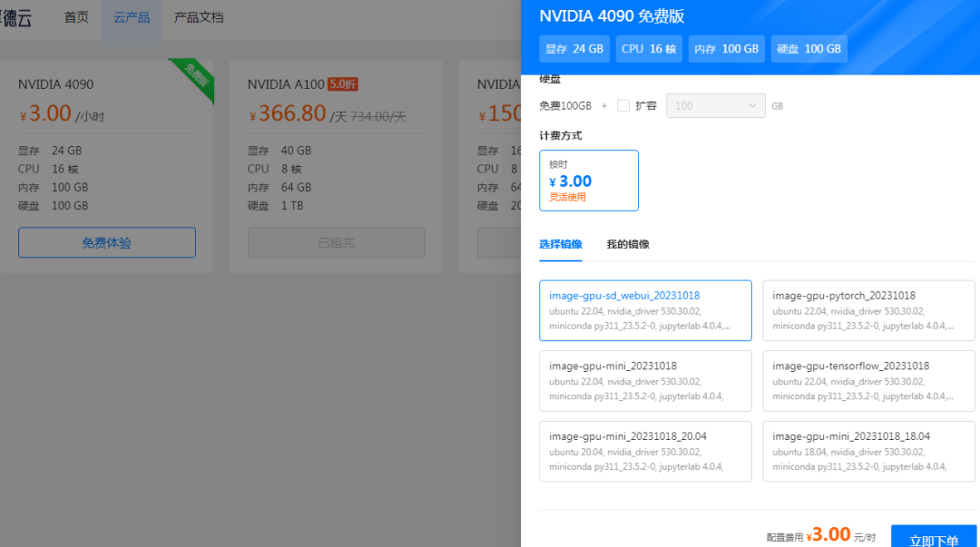Open the disk size dropdown showing 100
Viewport: 980px width, 547px height.
(716, 106)
